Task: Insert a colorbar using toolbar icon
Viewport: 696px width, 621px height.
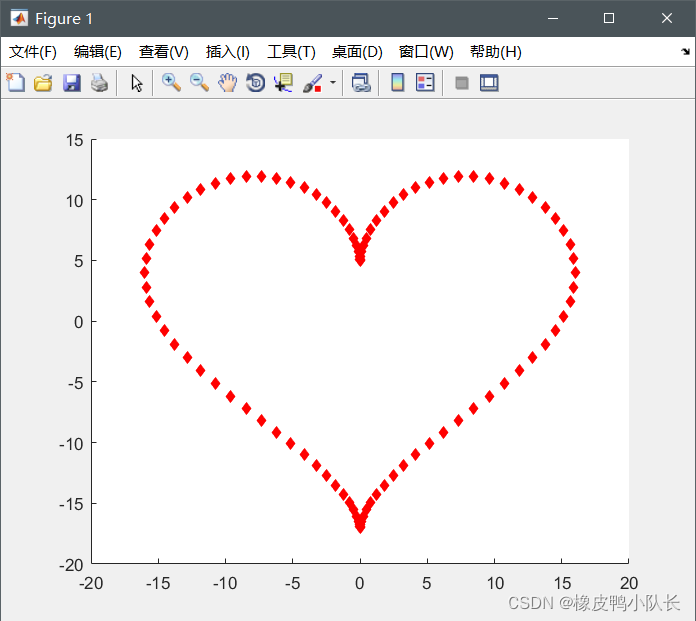Action: (x=397, y=83)
